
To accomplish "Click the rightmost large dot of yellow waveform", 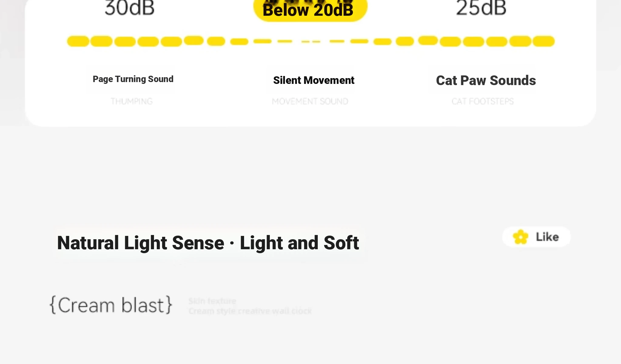I will (543, 41).
